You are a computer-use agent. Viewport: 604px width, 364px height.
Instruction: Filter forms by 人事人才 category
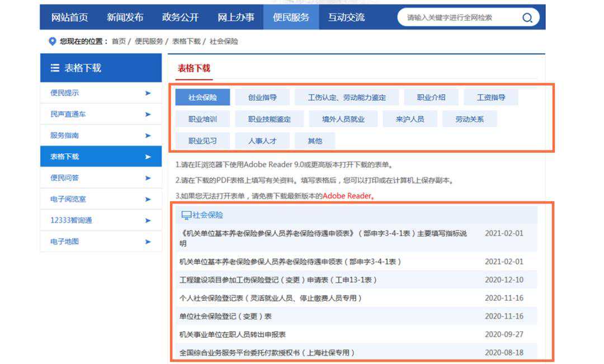pos(262,141)
